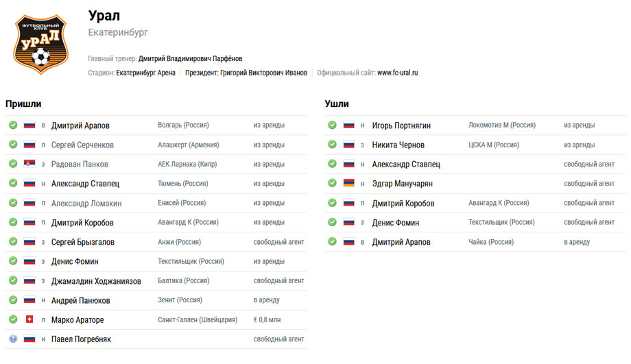Open the www.fc-ural.ru official site link
The image size is (631, 364).
(398, 73)
